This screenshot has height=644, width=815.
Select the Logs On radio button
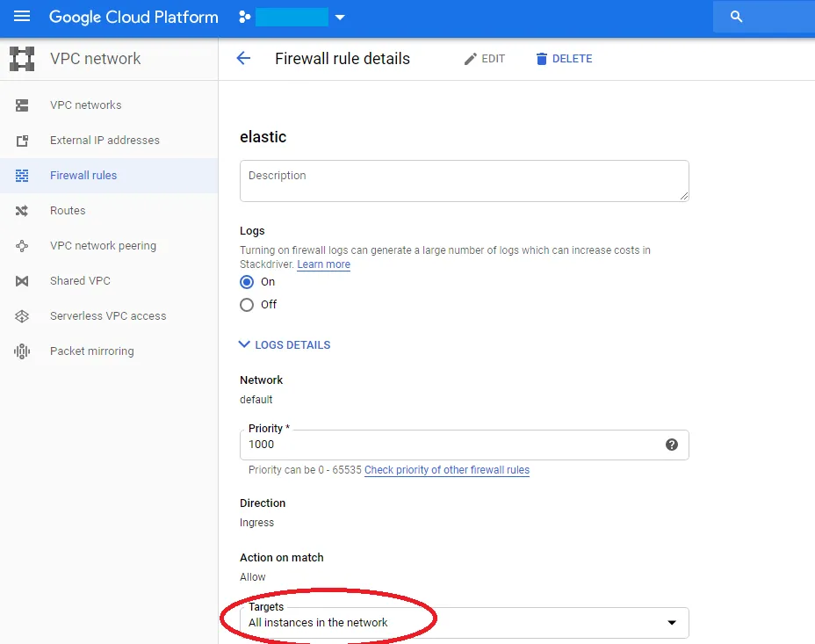pos(248,282)
